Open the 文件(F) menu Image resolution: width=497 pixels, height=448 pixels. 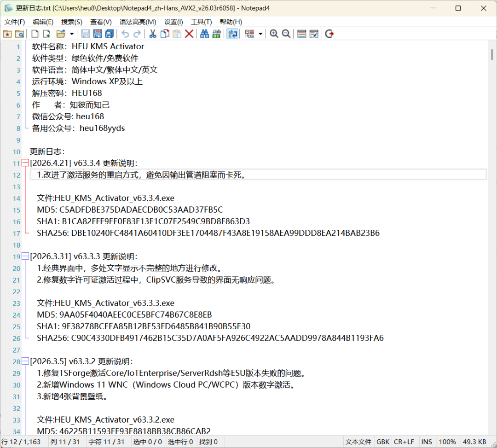pyautogui.click(x=15, y=22)
